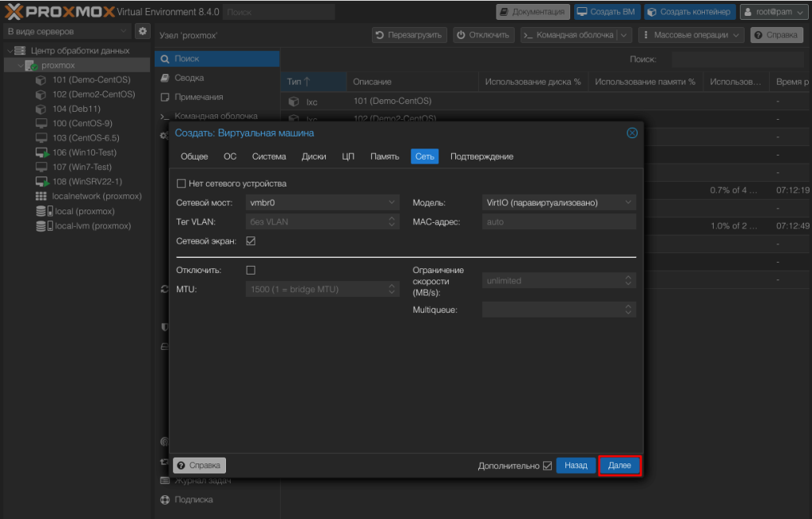
Task: Open the 'В виде серверов' view dropdown
Action: click(x=67, y=31)
